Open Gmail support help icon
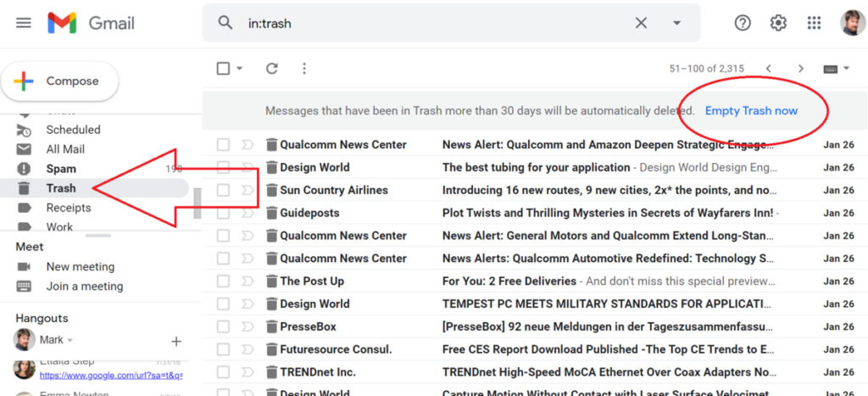 click(x=743, y=23)
